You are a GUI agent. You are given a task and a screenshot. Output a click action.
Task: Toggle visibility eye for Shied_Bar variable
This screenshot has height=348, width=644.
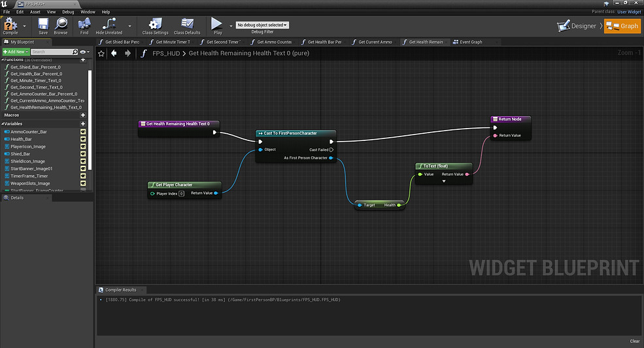tap(83, 154)
